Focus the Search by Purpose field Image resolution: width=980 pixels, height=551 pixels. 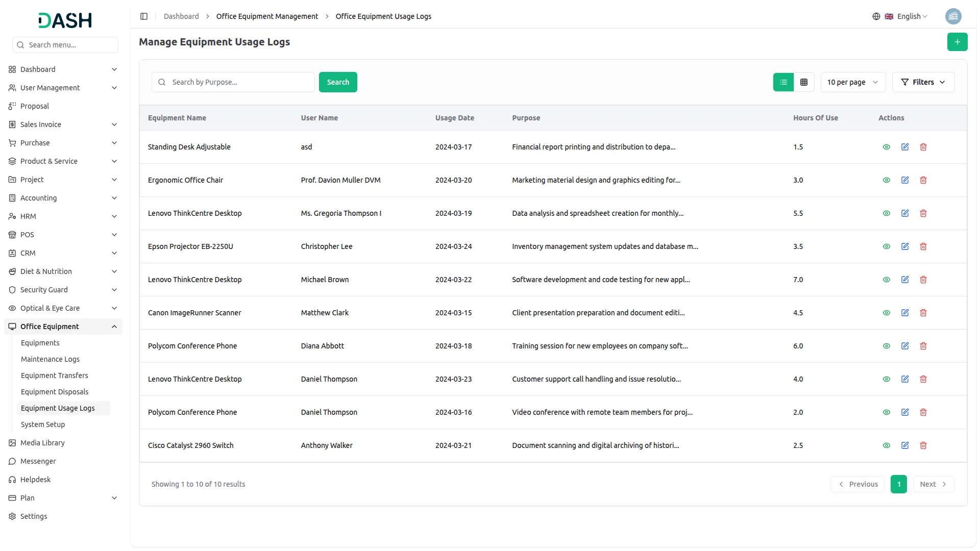coord(240,82)
